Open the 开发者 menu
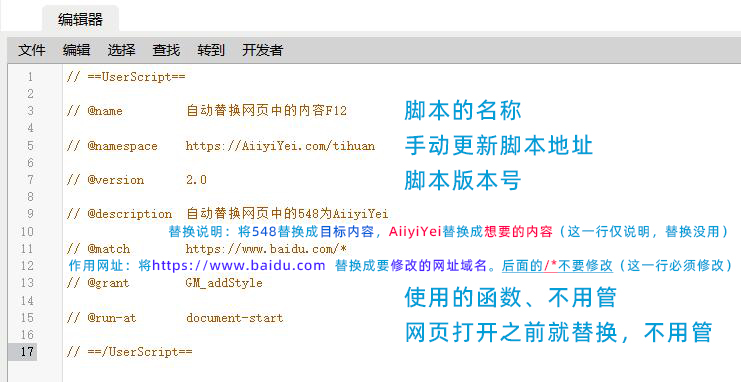Viewport: 741px width, 382px height. 262,50
